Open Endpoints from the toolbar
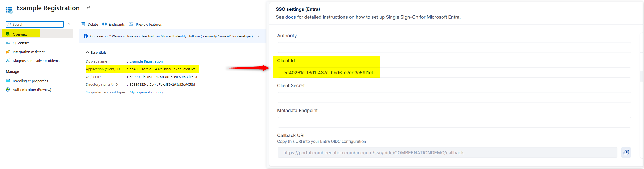The image size is (644, 169). coord(114,24)
